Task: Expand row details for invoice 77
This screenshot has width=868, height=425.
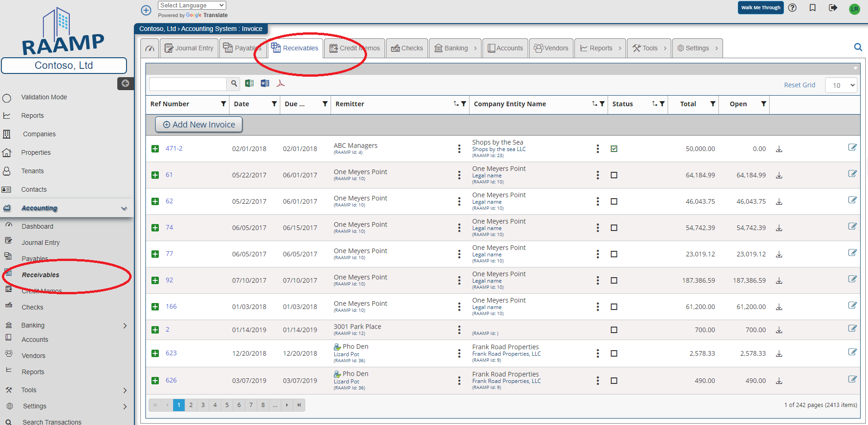Action: tap(155, 254)
